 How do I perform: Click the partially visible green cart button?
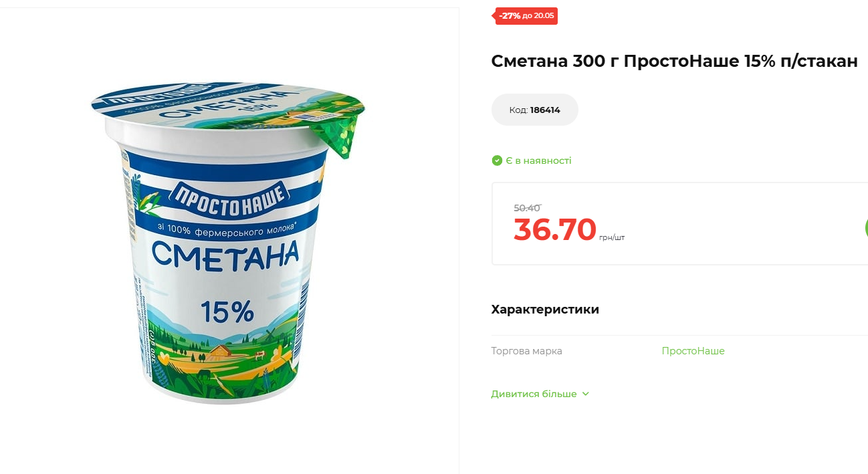tap(866, 227)
